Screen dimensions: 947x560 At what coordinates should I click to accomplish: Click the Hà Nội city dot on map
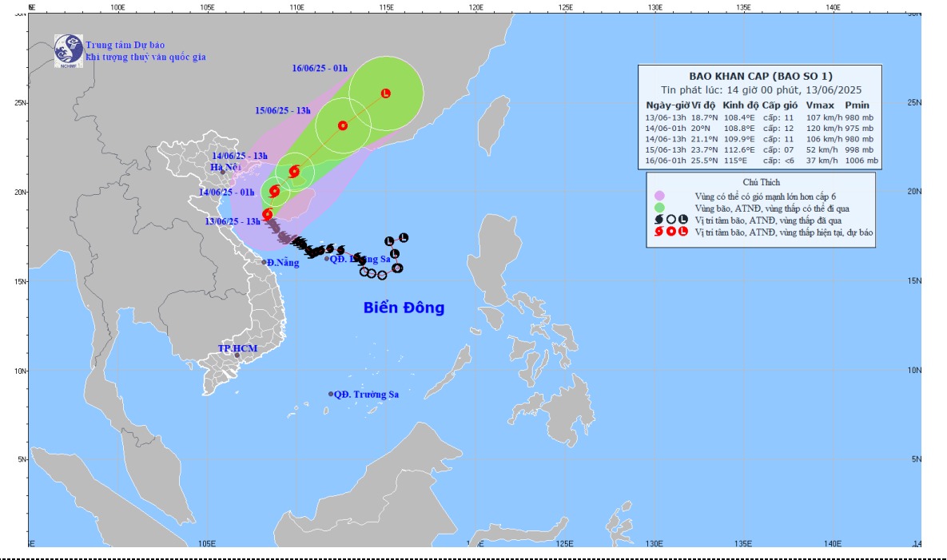[223, 172]
